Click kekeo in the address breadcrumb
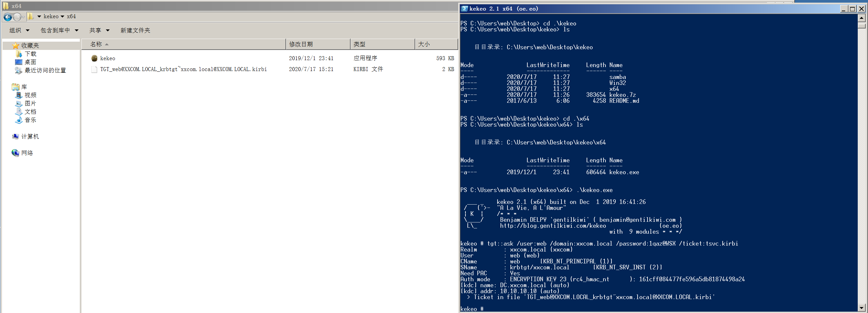 (51, 16)
